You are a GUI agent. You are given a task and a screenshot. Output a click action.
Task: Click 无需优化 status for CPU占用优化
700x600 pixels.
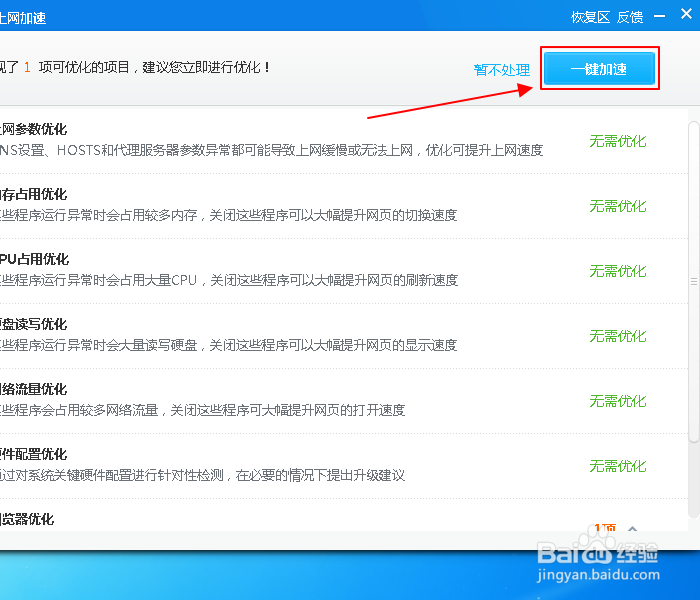pos(618,271)
